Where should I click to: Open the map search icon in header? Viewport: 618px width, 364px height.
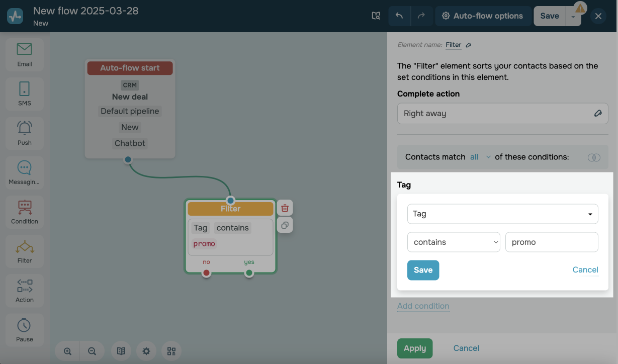click(x=376, y=16)
